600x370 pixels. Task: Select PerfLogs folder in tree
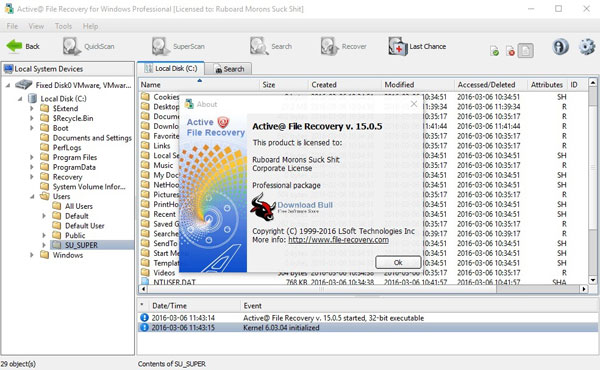click(x=67, y=147)
